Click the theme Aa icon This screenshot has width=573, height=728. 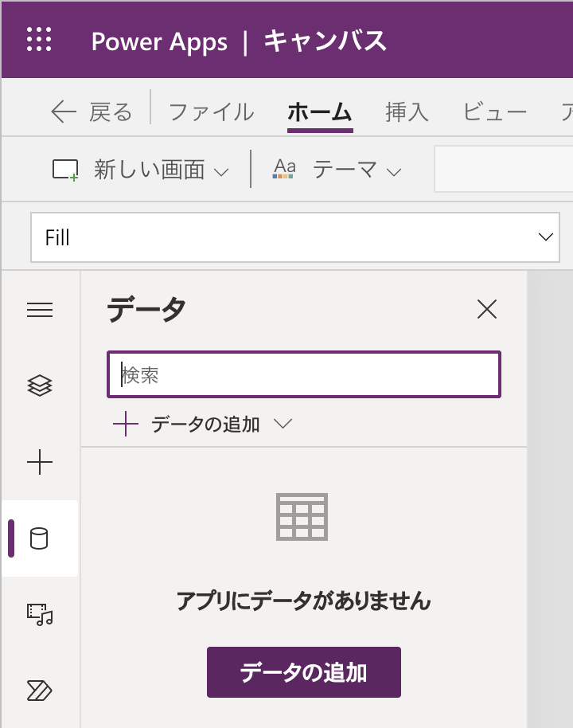click(284, 169)
